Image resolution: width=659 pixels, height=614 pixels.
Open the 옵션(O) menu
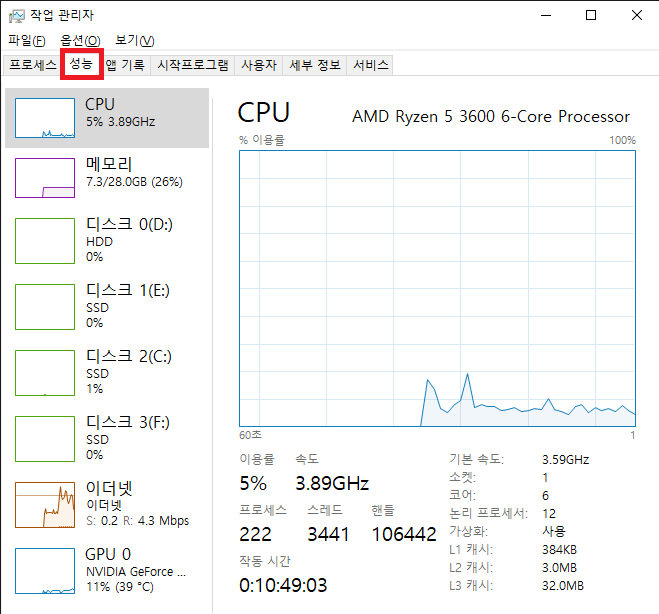pos(80,40)
